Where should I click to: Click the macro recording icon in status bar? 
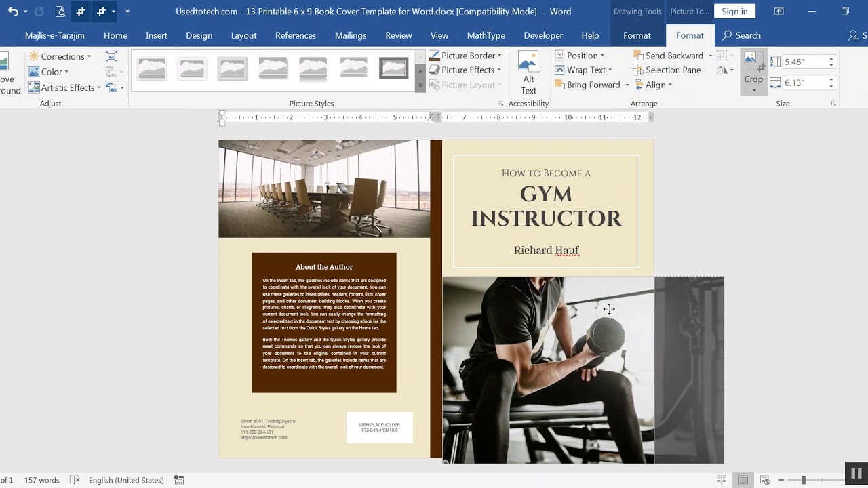pyautogui.click(x=179, y=480)
